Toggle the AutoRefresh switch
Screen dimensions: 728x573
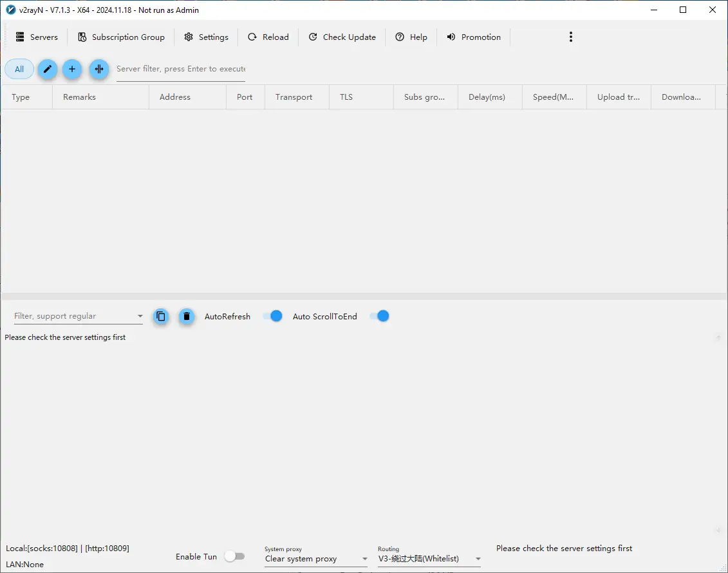[272, 316]
